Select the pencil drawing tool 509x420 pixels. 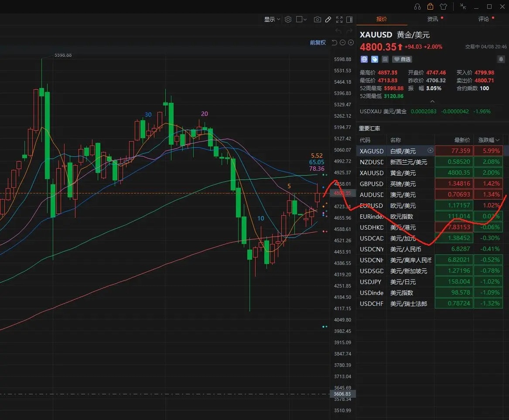[328, 20]
